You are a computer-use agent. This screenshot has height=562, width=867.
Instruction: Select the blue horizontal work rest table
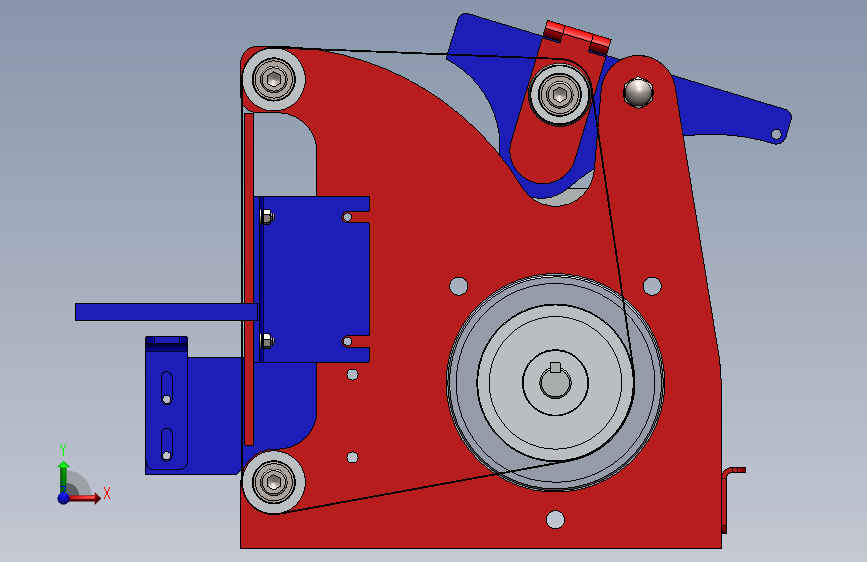(x=166, y=312)
